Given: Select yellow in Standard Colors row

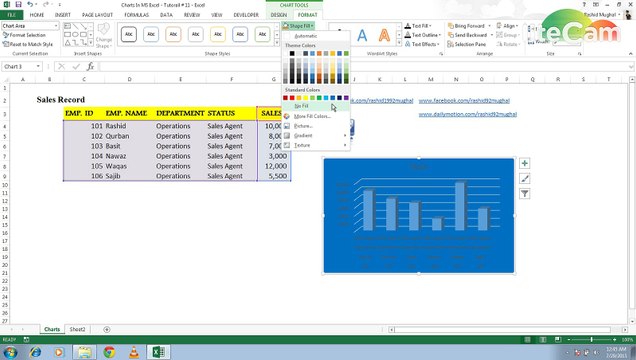Looking at the screenshot, I should [305, 98].
